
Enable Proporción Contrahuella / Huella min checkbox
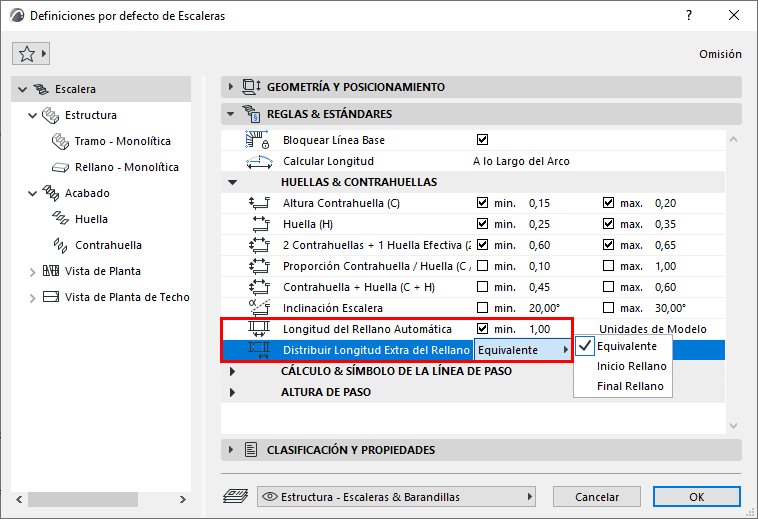coord(482,266)
